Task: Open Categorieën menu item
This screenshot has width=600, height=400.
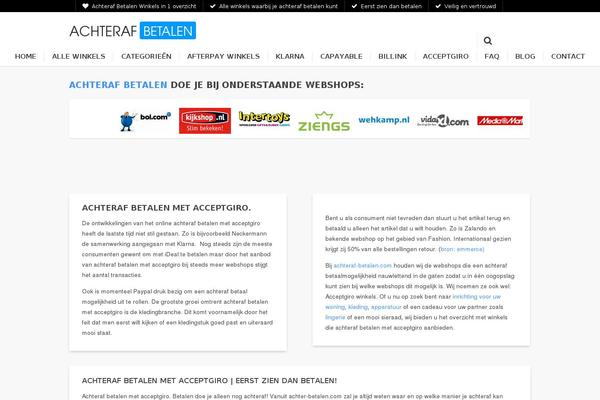Action: click(146, 56)
